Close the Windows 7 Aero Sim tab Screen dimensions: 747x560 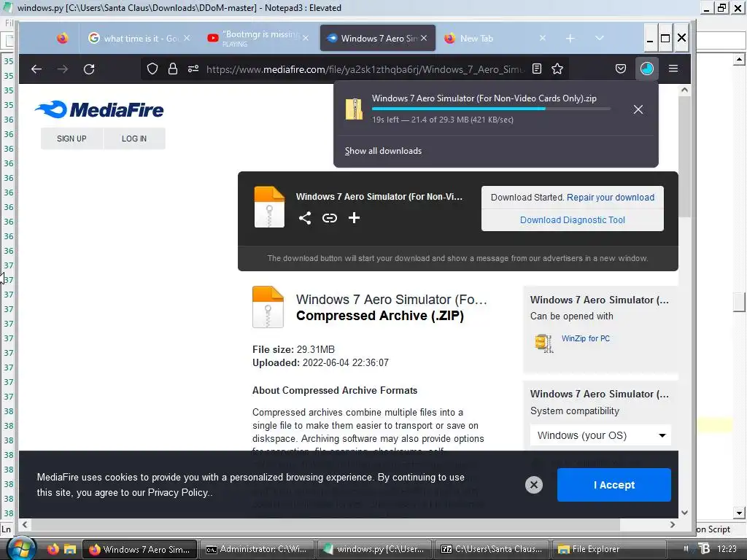pyautogui.click(x=424, y=38)
